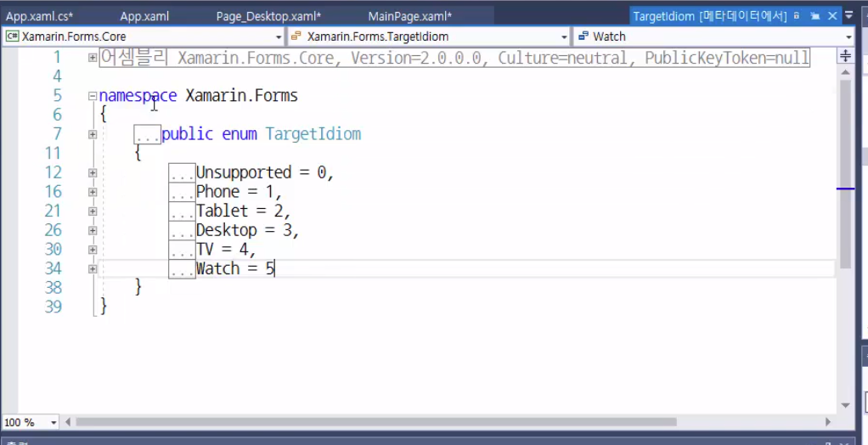Viewport: 868px width, 445px height.
Task: Expand the collapsed assembly header on line 1
Action: [x=93, y=58]
